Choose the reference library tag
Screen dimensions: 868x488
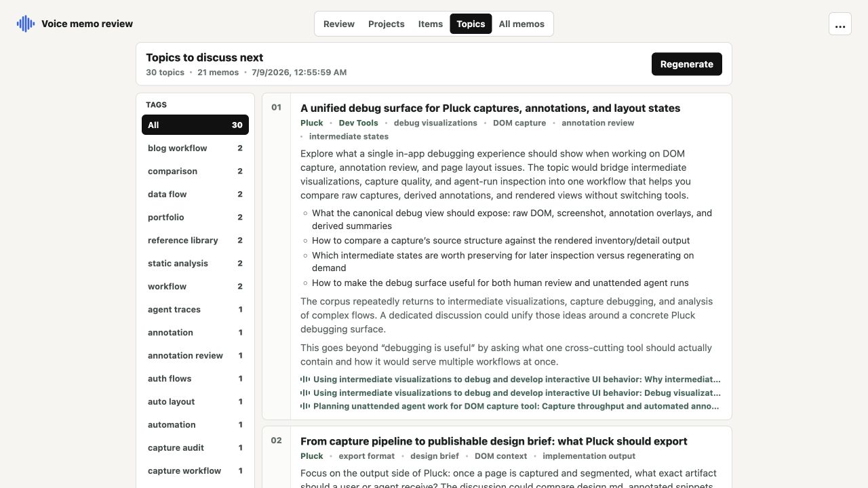click(195, 240)
